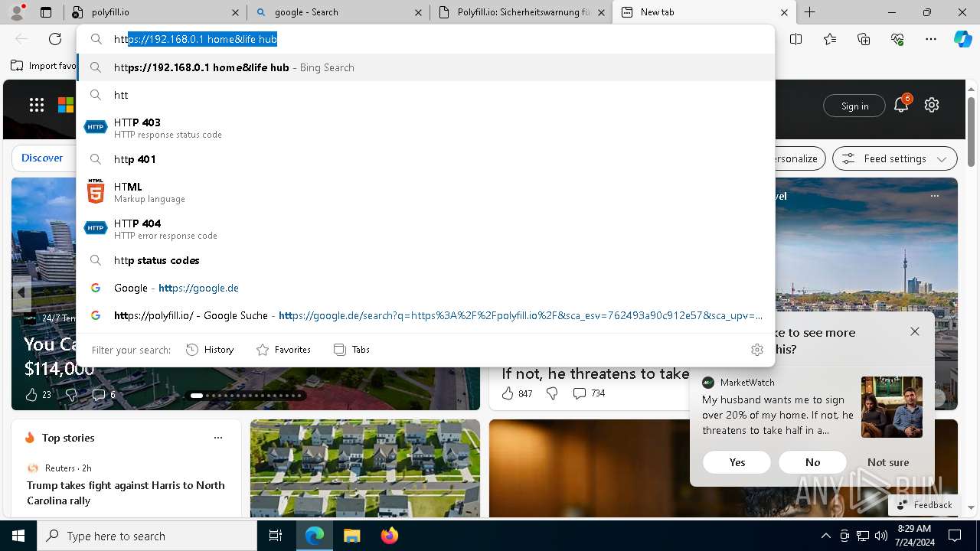980x551 pixels.
Task: Open comments on story with 6 comments
Action: pyautogui.click(x=103, y=395)
